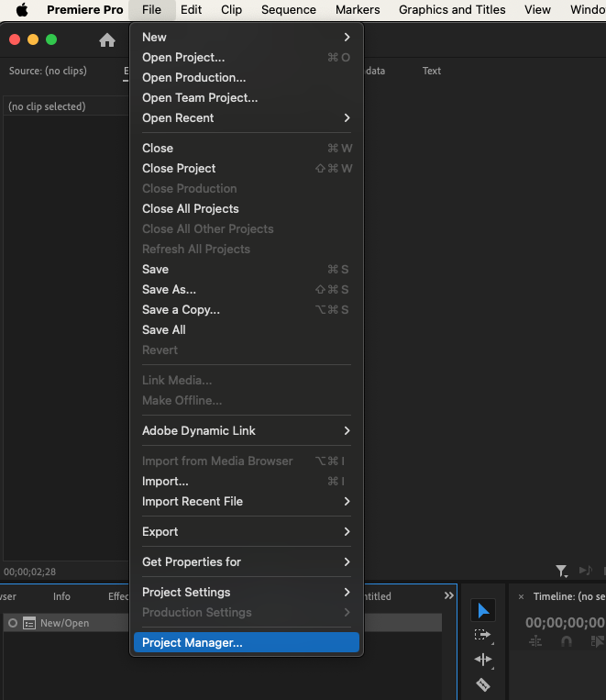Switch to Source: (no clips) tab
This screenshot has width=606, height=700.
(x=48, y=71)
